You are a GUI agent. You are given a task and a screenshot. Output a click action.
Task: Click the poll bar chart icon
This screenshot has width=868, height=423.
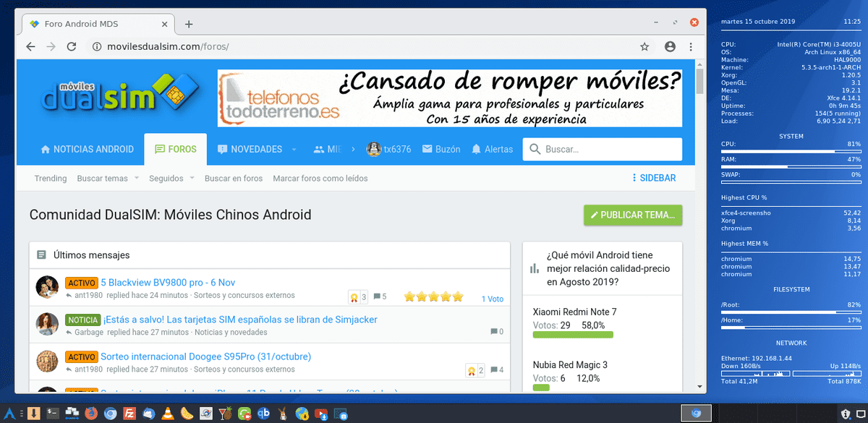(535, 268)
